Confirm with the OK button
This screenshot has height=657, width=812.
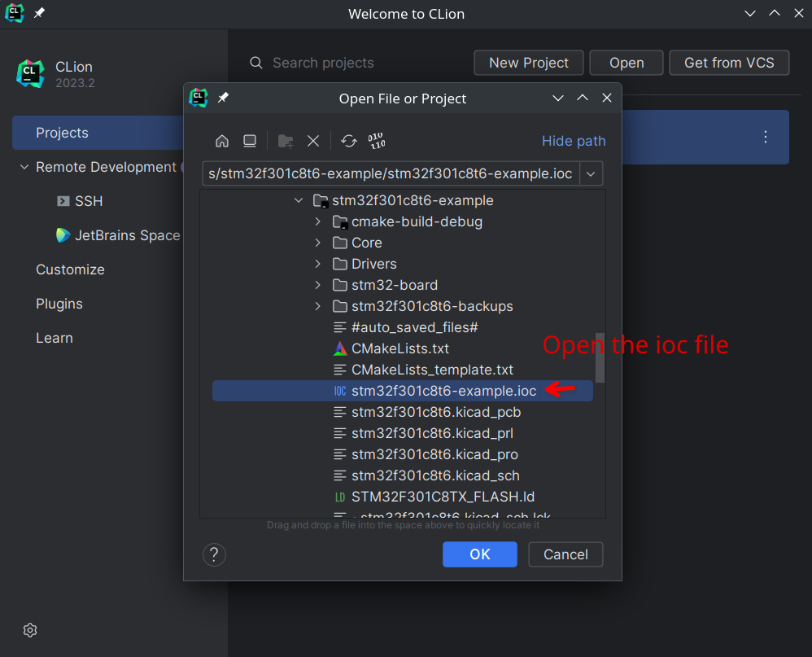[479, 554]
